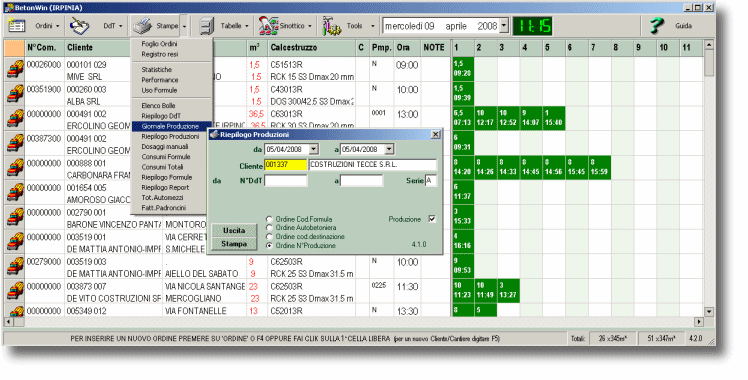Close the Riepilogo Produzioni dialog
The width and height of the screenshot is (748, 380).
tap(435, 135)
